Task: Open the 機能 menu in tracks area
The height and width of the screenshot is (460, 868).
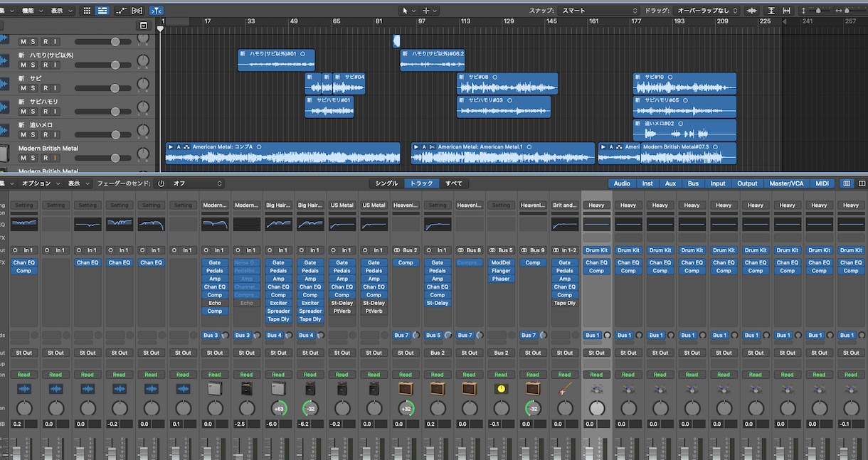Action: pyautogui.click(x=31, y=11)
